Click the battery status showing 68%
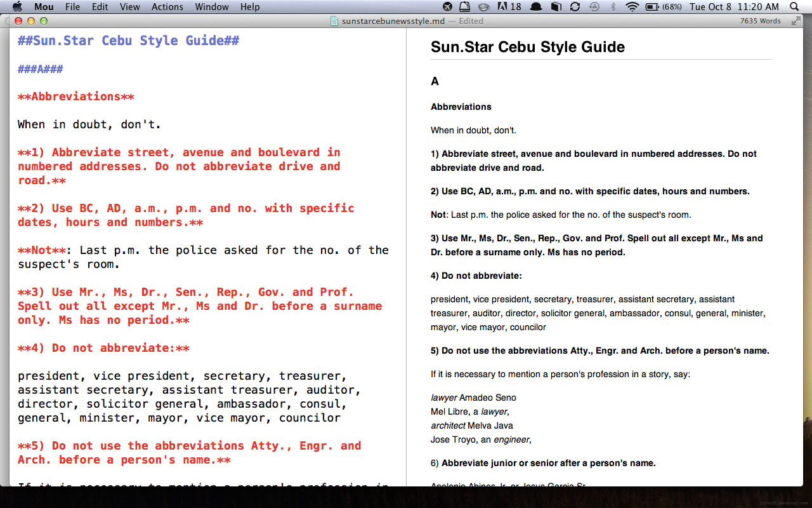The width and height of the screenshot is (812, 508). point(664,7)
